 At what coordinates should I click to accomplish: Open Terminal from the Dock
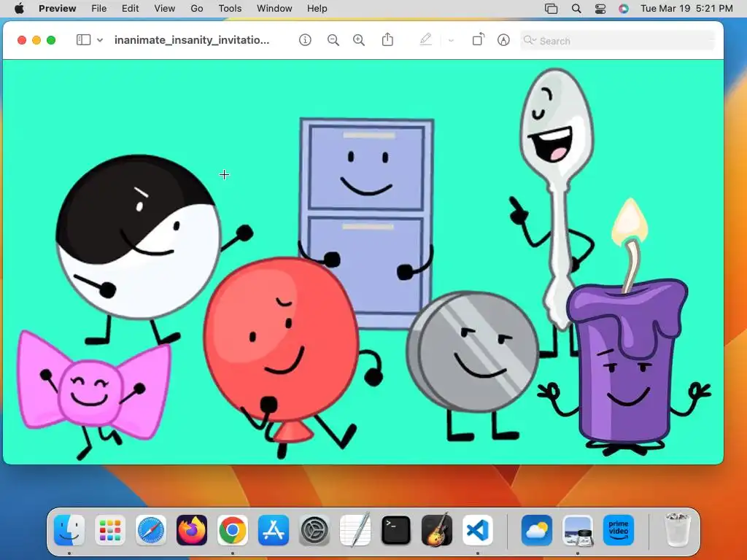click(396, 530)
